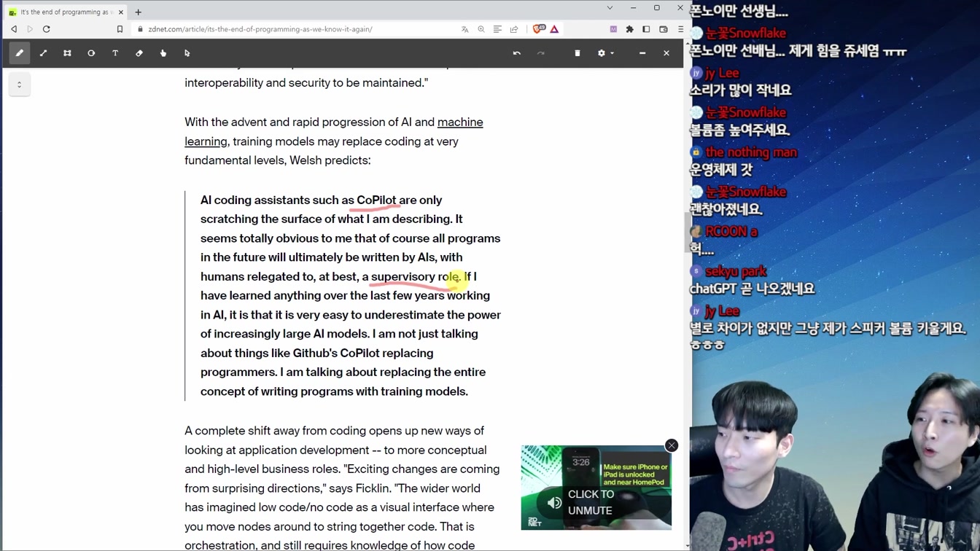Redo annotation stroke
This screenshot has width=980, height=551.
[x=541, y=53]
